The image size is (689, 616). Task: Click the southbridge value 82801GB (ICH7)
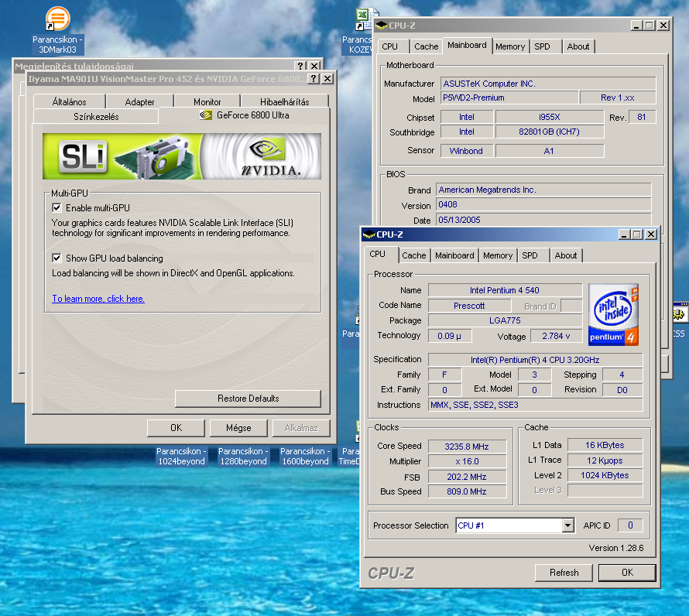(x=550, y=132)
